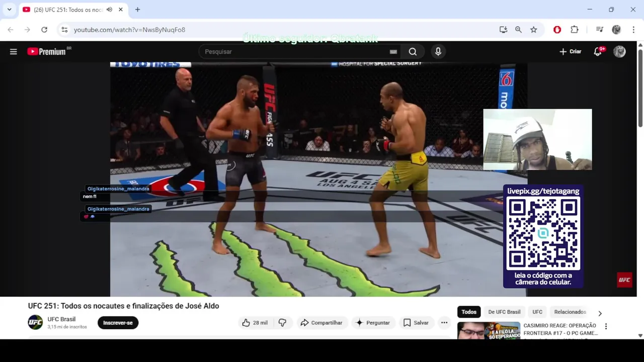Click the youtube.com address bar URL

(x=129, y=30)
